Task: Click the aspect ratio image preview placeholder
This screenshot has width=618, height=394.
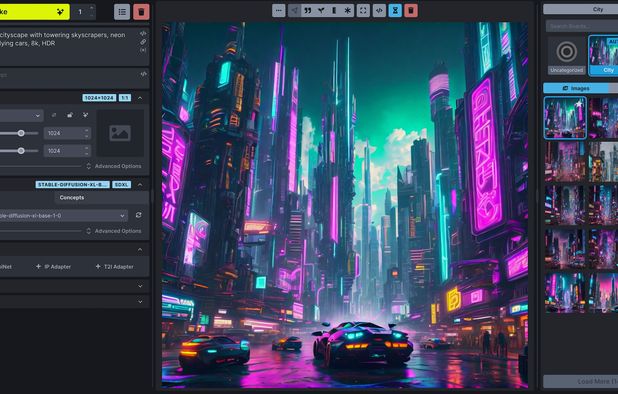Action: [120, 133]
